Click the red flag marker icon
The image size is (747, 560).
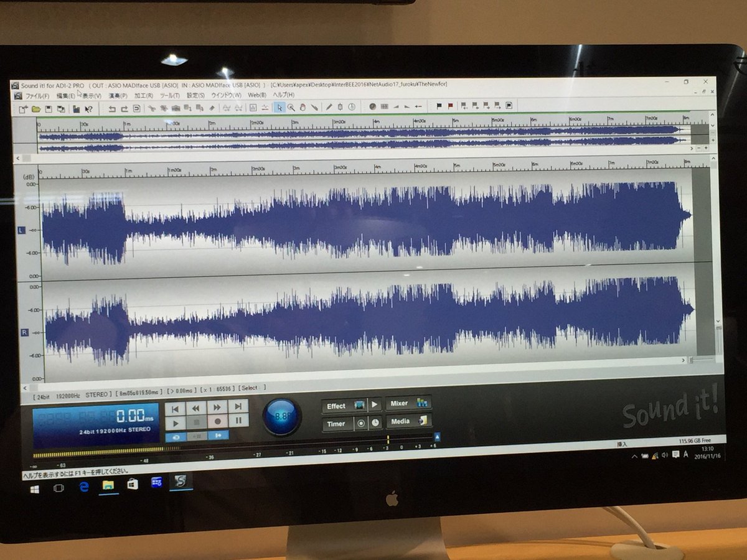click(450, 106)
